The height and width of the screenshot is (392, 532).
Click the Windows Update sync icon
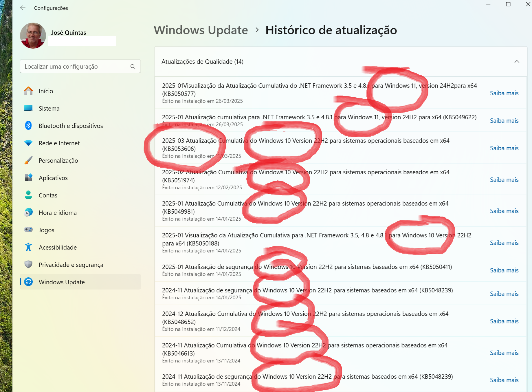pos(28,282)
